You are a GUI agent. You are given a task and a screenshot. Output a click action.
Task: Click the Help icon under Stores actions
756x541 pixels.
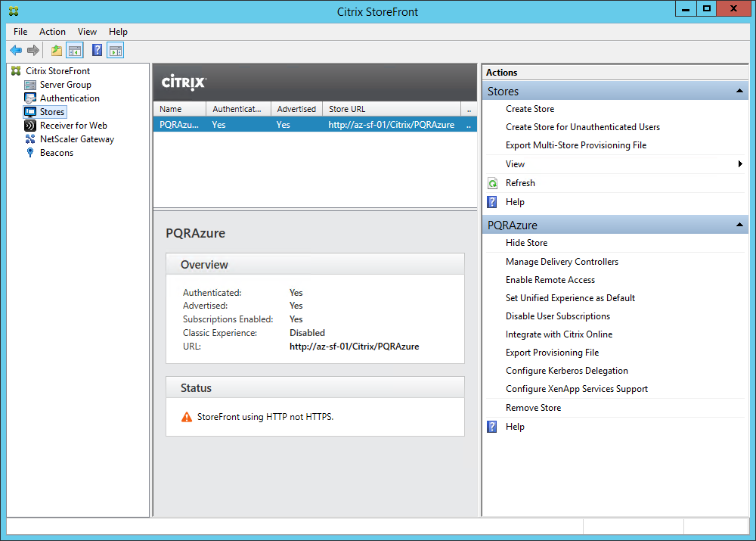click(x=492, y=202)
